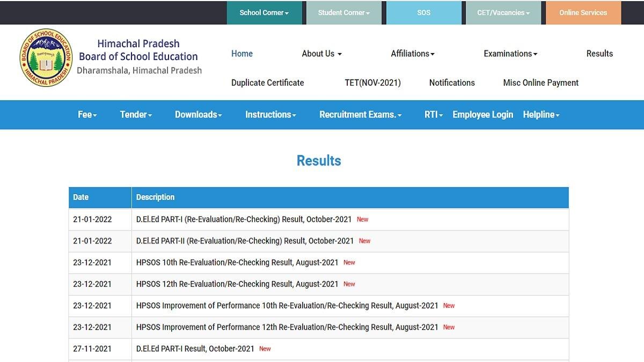Expand the Examinations dropdown
This screenshot has width=644, height=362.
click(x=510, y=54)
